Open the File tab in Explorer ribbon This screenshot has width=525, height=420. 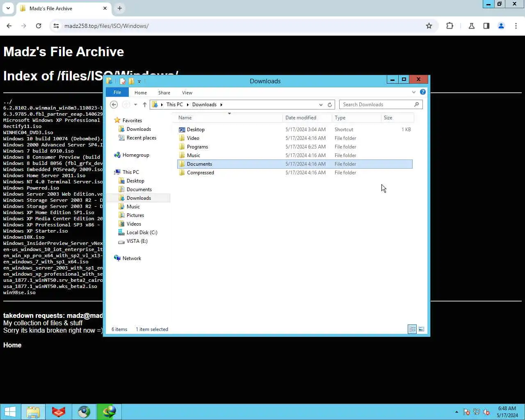117,92
